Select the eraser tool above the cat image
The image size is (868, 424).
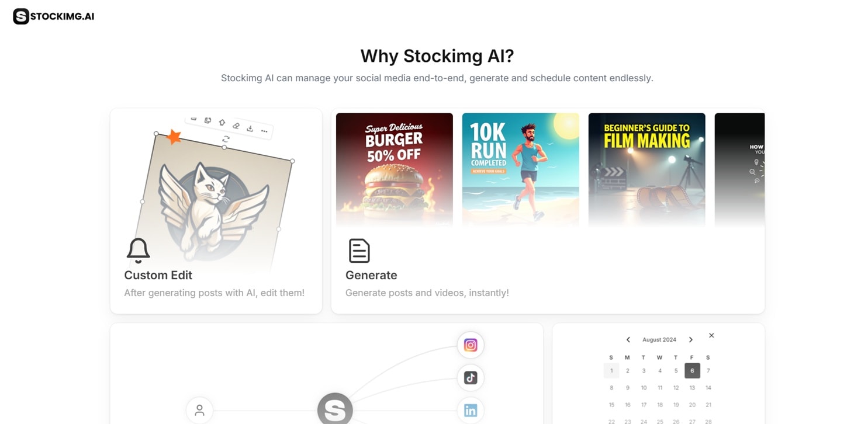pos(236,126)
